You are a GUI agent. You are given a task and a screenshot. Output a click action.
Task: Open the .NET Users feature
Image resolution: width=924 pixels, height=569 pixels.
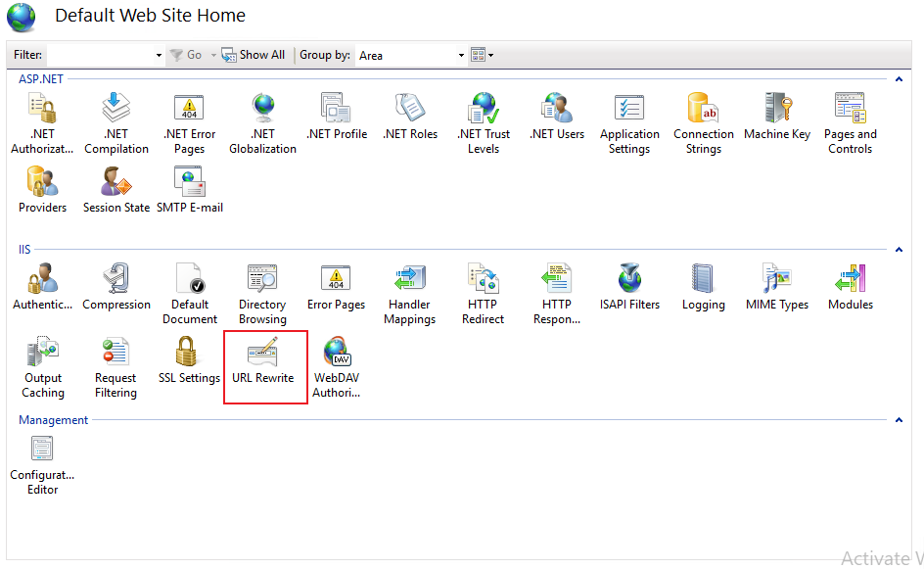(557, 117)
